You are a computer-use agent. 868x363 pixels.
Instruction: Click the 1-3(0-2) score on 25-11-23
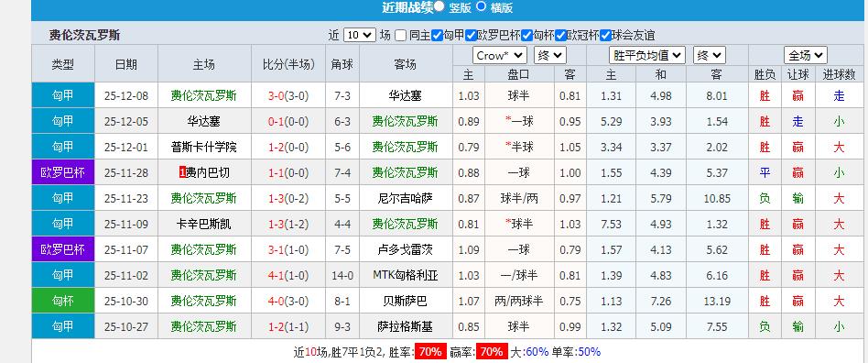coord(288,198)
